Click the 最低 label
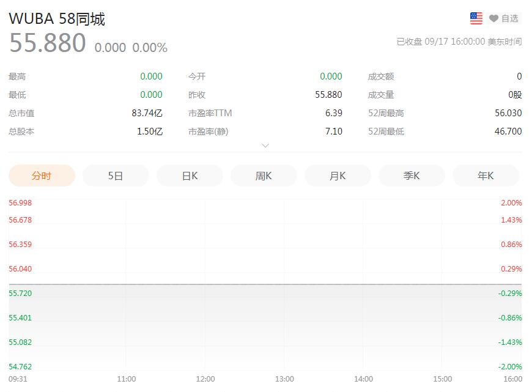 tap(17, 95)
